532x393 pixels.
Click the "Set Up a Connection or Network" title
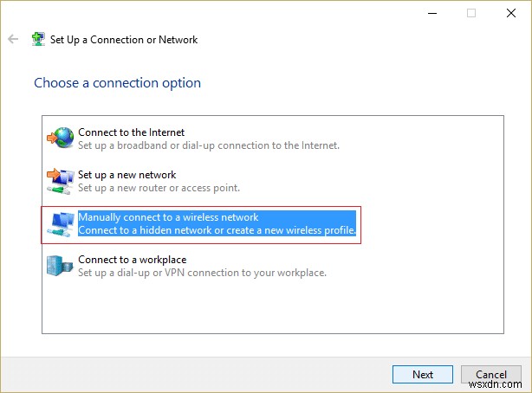tap(124, 40)
